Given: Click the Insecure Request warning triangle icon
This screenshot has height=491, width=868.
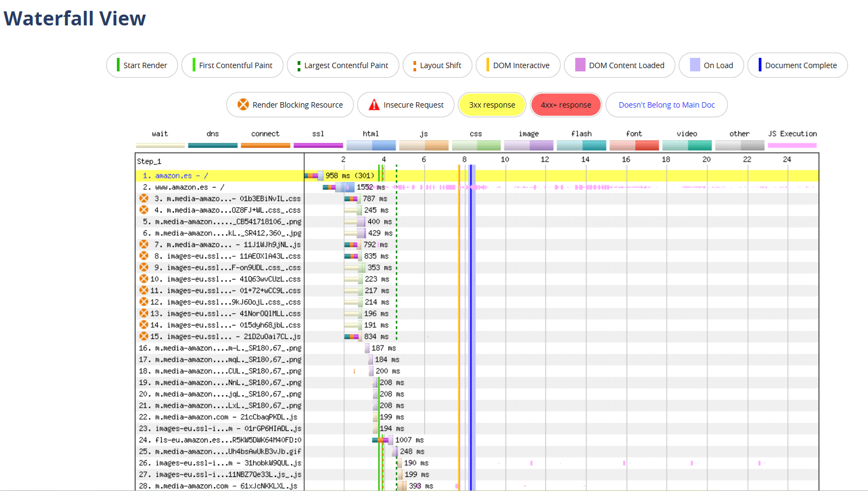Looking at the screenshot, I should coord(374,105).
